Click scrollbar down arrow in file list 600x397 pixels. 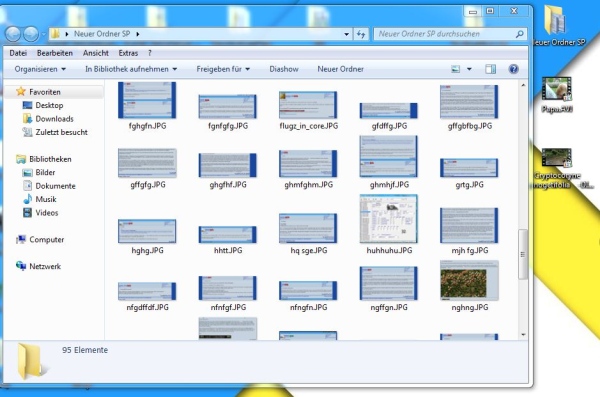pyautogui.click(x=523, y=335)
